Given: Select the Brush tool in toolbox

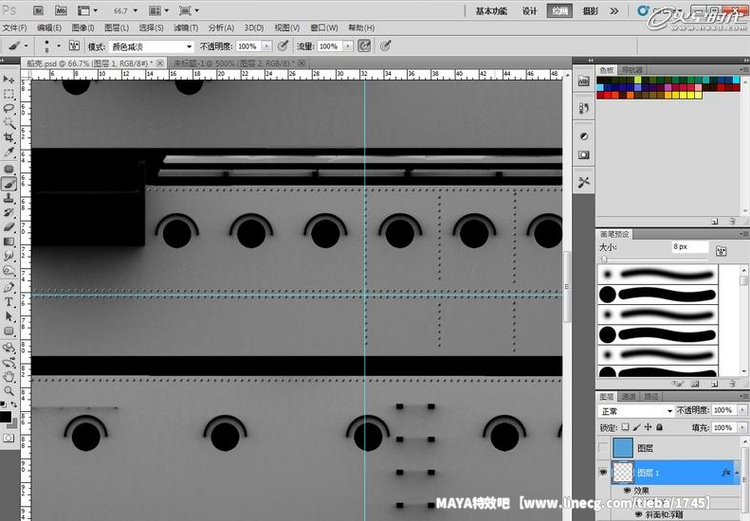Looking at the screenshot, I should [x=9, y=183].
